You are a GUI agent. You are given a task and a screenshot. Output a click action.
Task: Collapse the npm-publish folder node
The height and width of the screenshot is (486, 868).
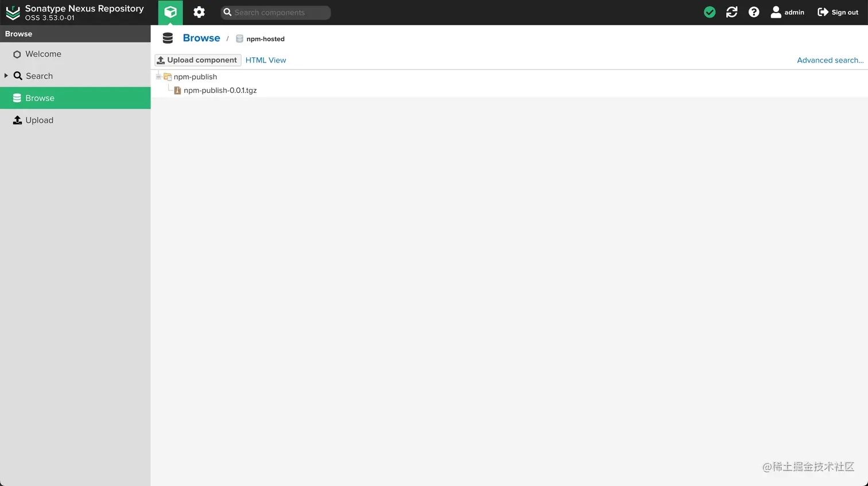pos(158,76)
